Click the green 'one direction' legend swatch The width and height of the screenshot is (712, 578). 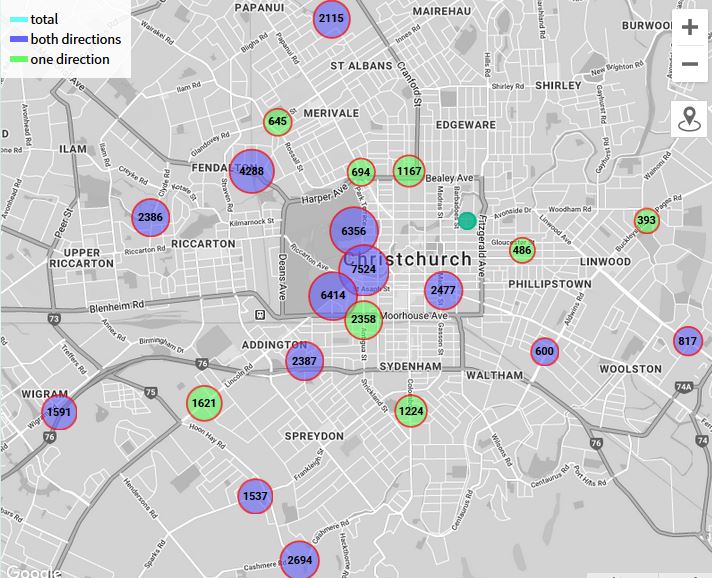(19, 59)
